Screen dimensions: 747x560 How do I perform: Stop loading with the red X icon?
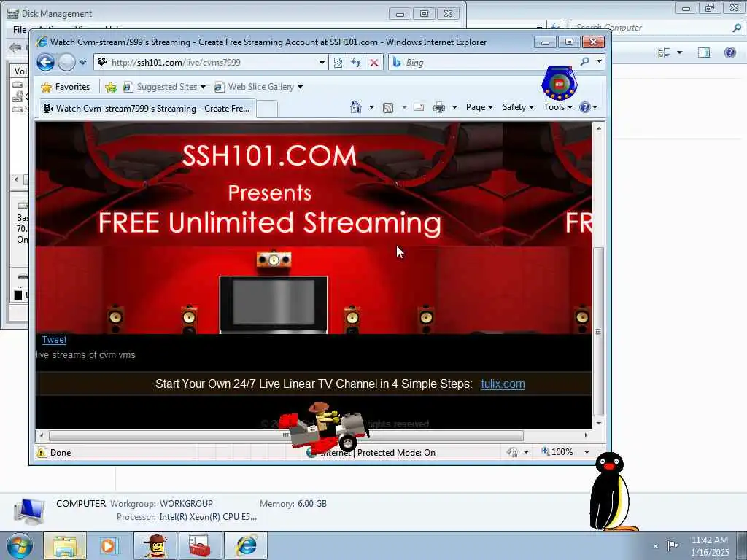point(374,63)
